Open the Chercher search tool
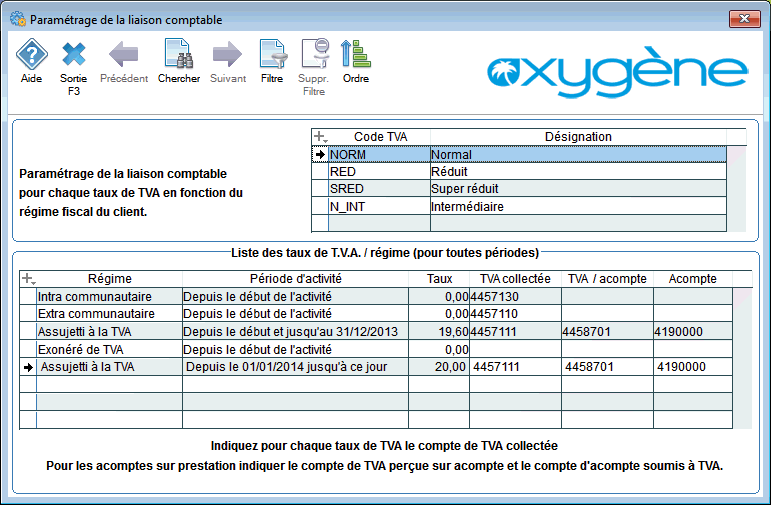The image size is (771, 505). pos(179,55)
